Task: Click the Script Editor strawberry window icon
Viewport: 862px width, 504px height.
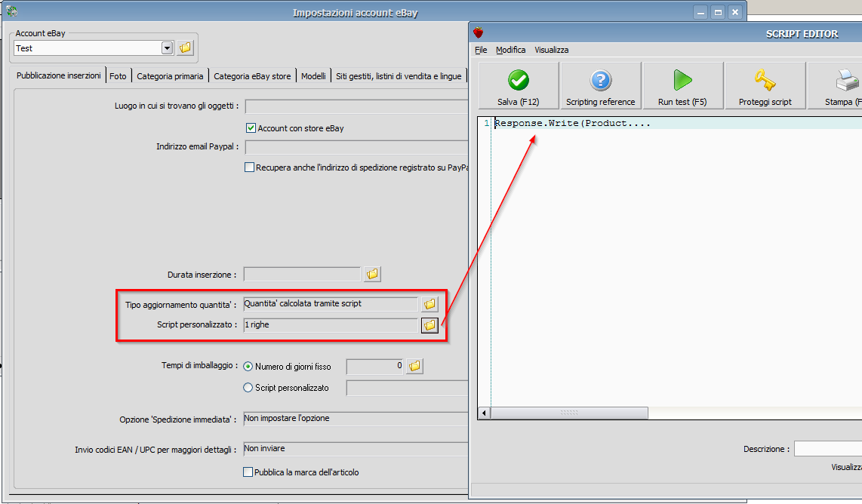Action: [x=479, y=33]
